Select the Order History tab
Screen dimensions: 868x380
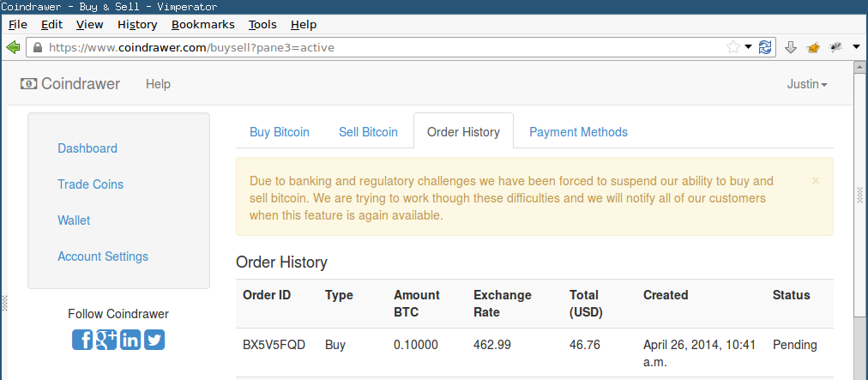463,132
